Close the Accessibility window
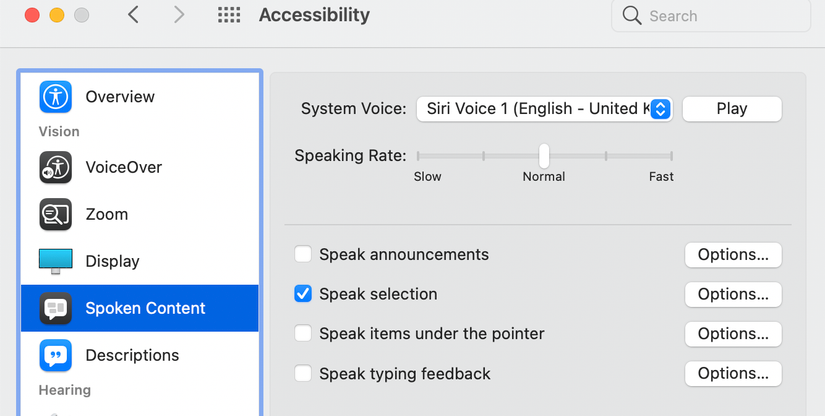 (32, 15)
